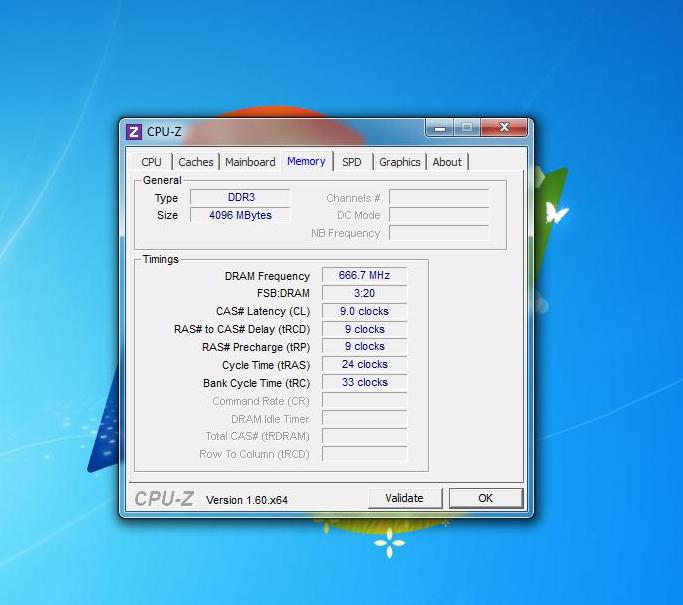Click the CPU-Z purple Z title icon
The height and width of the screenshot is (605, 683).
[x=134, y=132]
